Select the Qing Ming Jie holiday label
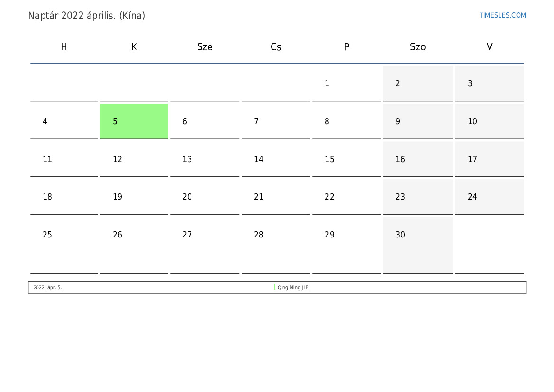The width and height of the screenshot is (554, 392). tap(293, 288)
